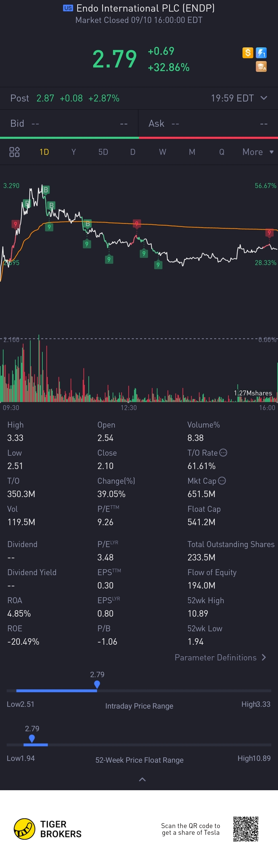This screenshot has width=278, height=868.
Task: Tap the Vol value 119.5M
Action: tap(21, 522)
